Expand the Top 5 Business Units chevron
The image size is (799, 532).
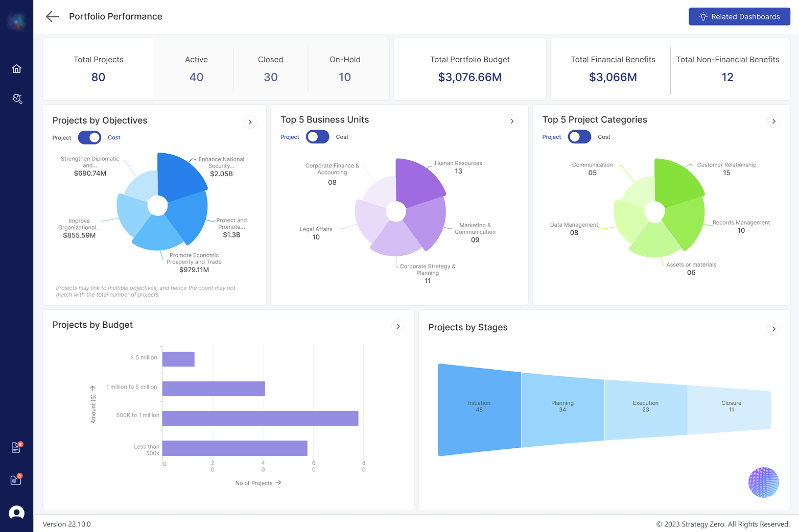[x=512, y=121]
